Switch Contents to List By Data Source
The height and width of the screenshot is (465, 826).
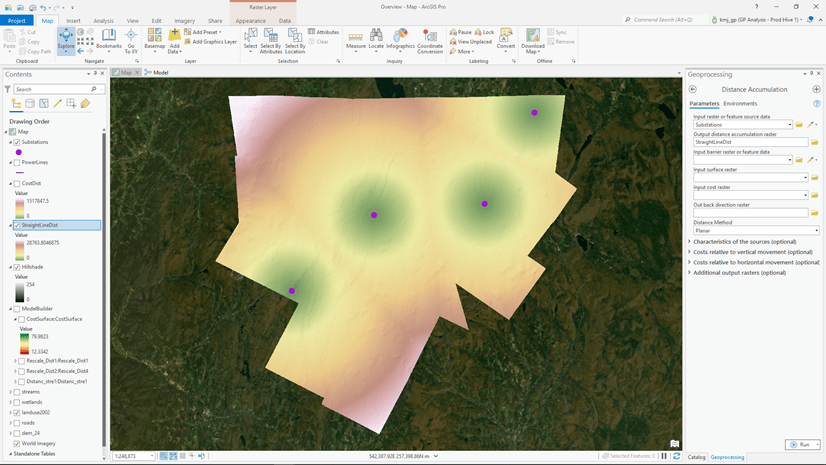click(x=30, y=104)
